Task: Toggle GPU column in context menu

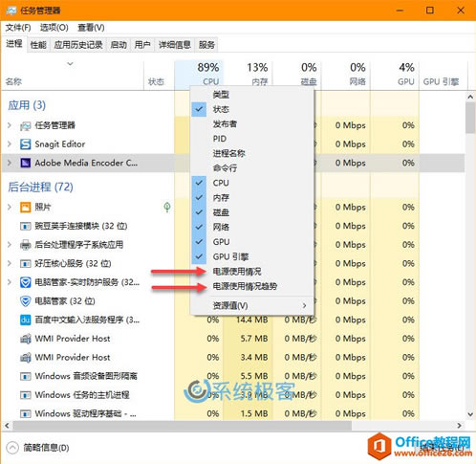Action: [x=251, y=242]
